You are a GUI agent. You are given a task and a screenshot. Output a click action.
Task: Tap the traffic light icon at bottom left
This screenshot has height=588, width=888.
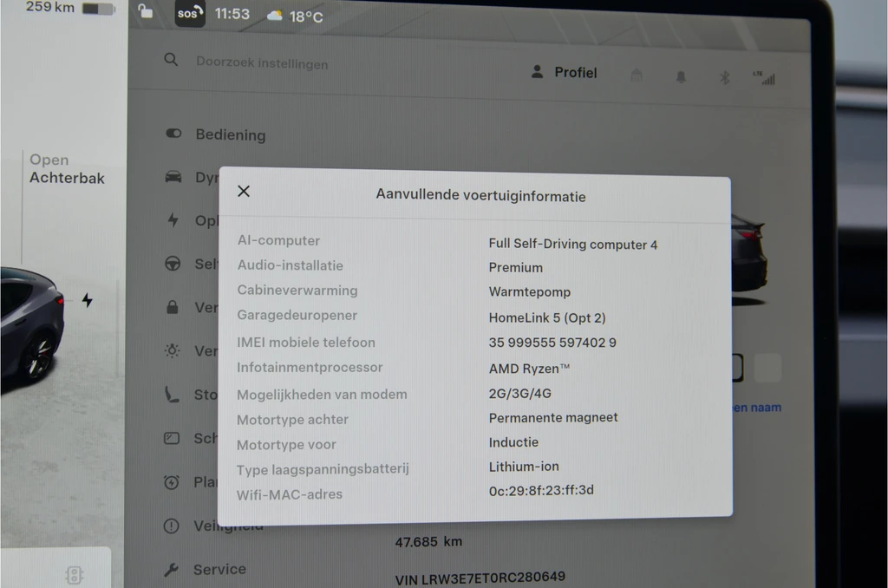point(75,575)
